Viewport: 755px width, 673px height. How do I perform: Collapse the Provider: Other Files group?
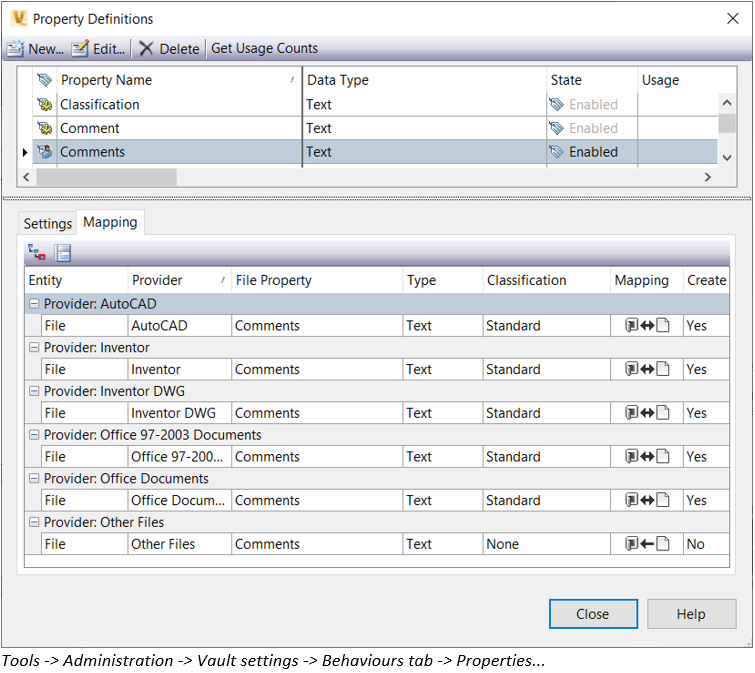34,522
